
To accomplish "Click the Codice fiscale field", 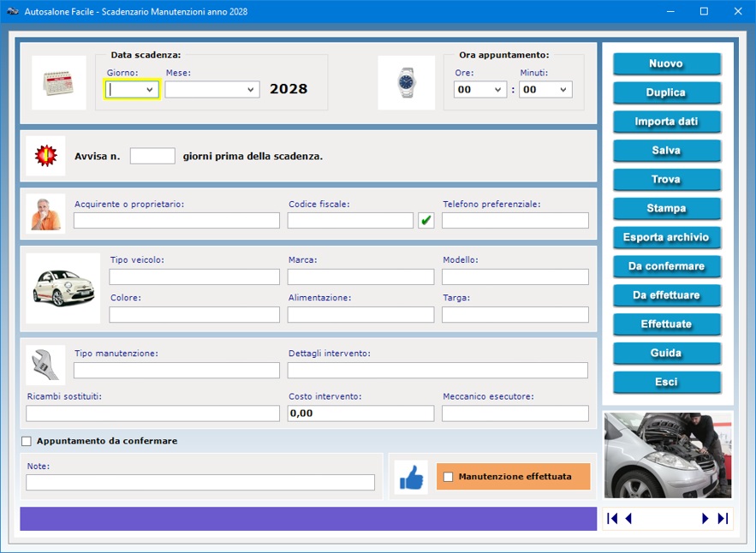I will click(350, 220).
